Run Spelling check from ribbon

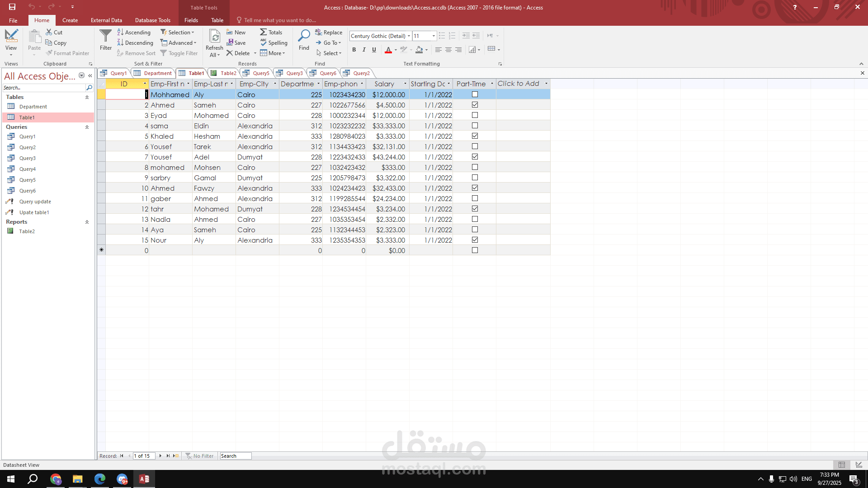[274, 42]
